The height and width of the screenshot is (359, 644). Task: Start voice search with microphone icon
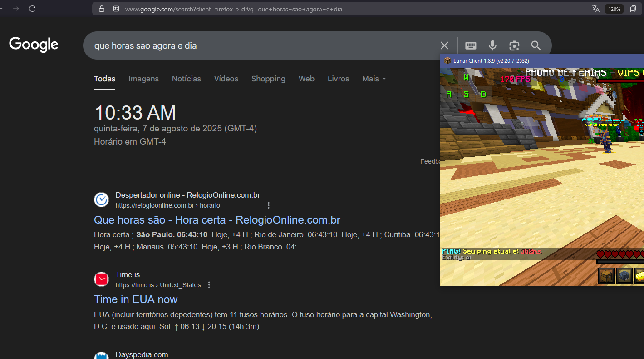tap(492, 45)
